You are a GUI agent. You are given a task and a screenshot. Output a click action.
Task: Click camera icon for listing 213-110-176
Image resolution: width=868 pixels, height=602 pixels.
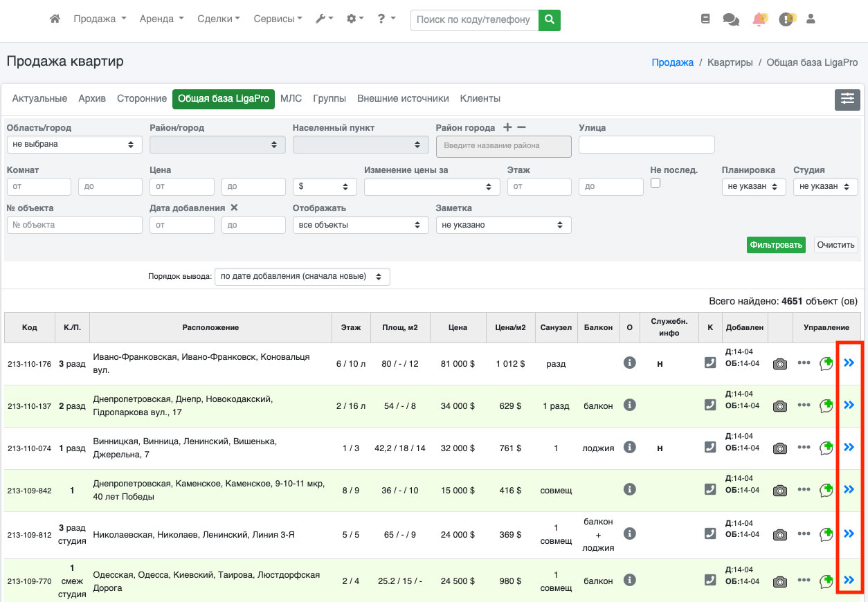tap(780, 364)
